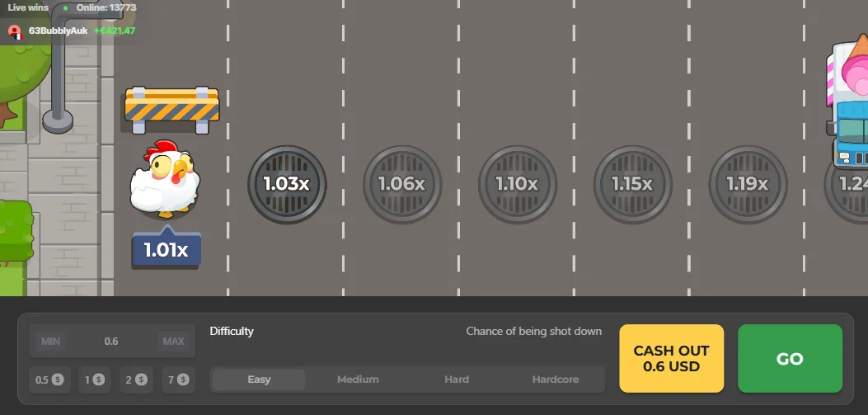Choose Hard difficulty
This screenshot has width=868, height=415.
click(457, 380)
